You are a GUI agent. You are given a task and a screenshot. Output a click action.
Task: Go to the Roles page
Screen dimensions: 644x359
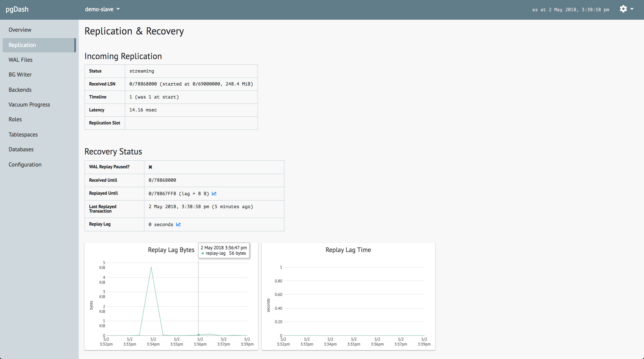pyautogui.click(x=15, y=119)
